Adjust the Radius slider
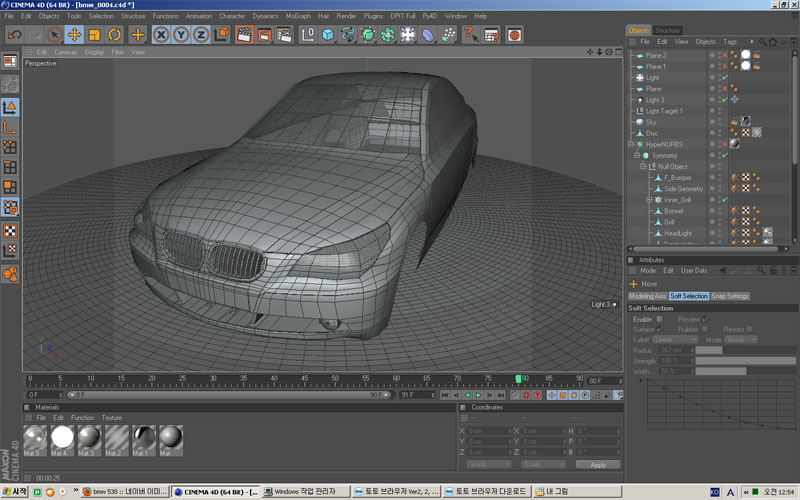This screenshot has height=500, width=800. click(x=745, y=351)
